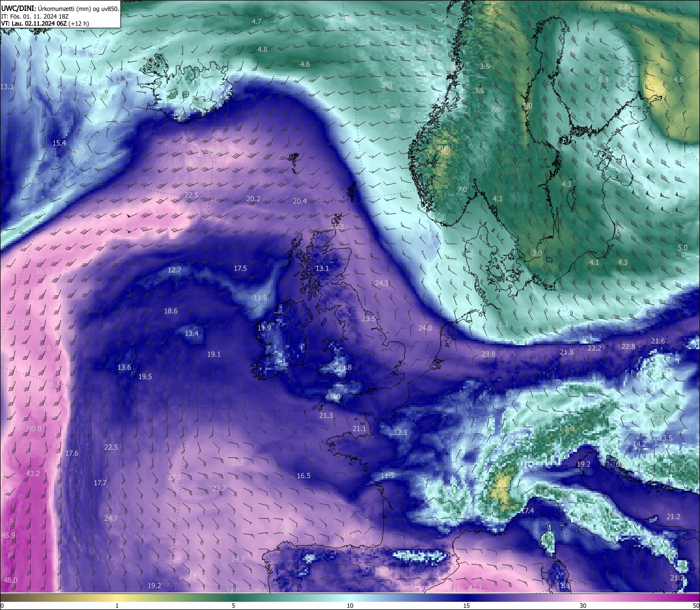Viewport: 700px width, 610px height.
Task: Click the title 'UWC/DINI: Úrkomumætti (mm) og uv850.'
Action: pos(60,9)
